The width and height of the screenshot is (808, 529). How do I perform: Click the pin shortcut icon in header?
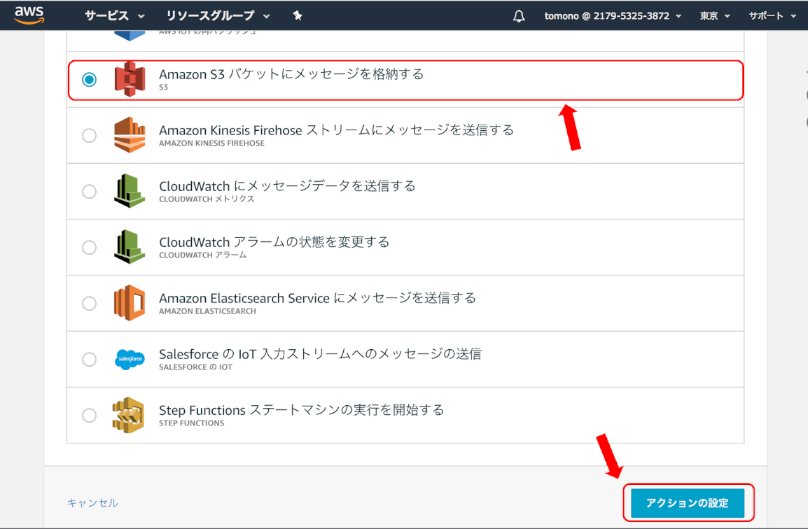point(297,16)
